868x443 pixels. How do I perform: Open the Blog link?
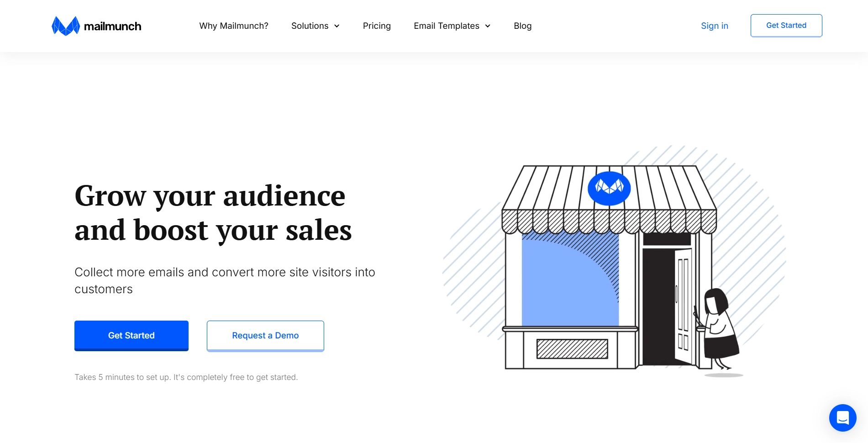pyautogui.click(x=522, y=26)
